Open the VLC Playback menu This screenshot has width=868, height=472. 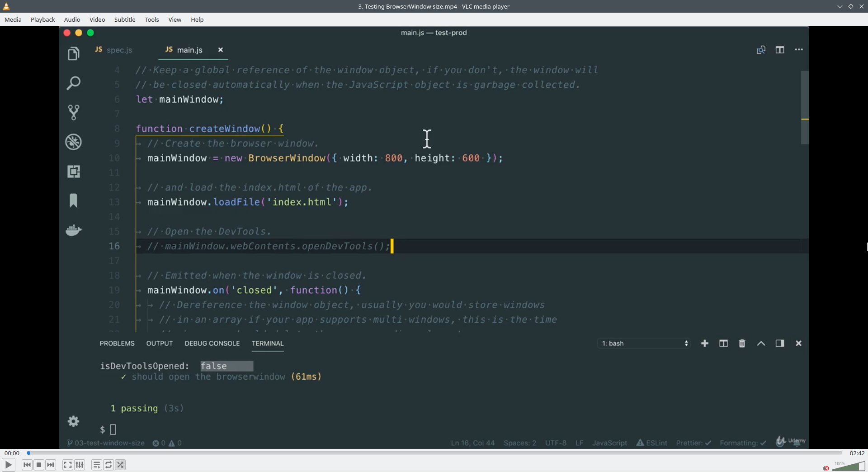tap(43, 19)
